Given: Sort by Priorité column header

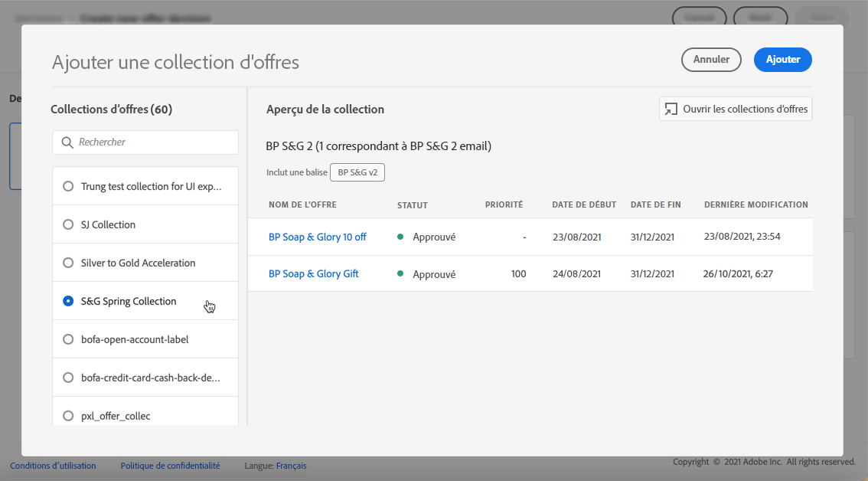Looking at the screenshot, I should click(504, 205).
